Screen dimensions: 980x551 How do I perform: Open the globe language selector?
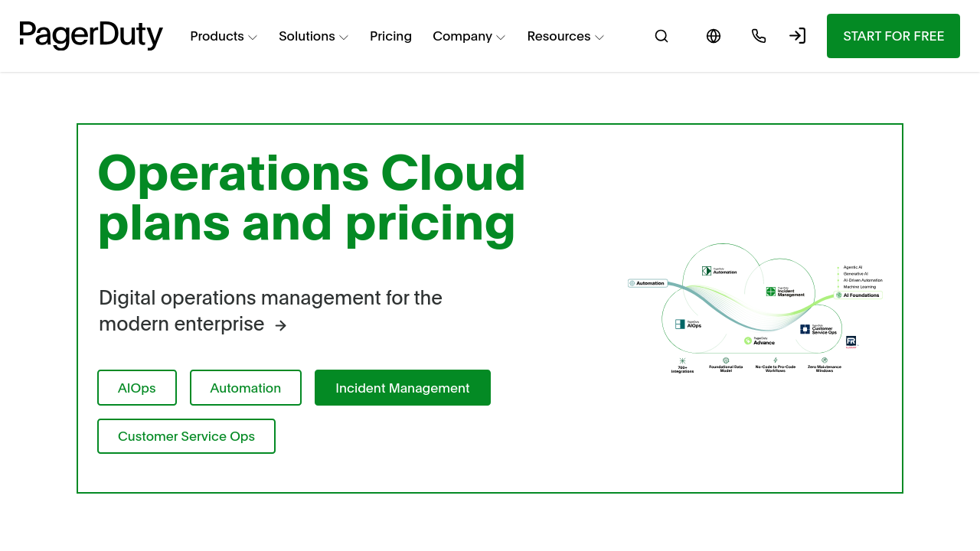tap(714, 36)
